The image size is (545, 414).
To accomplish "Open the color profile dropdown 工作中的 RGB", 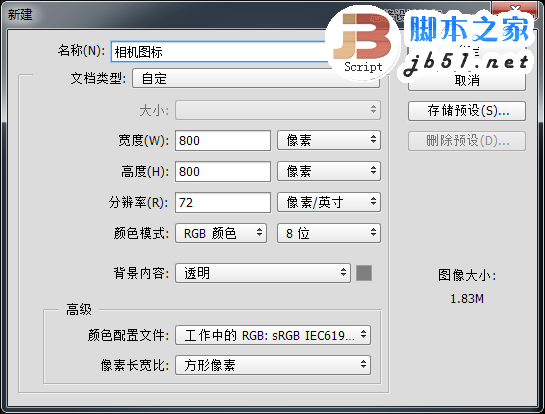I will click(273, 335).
